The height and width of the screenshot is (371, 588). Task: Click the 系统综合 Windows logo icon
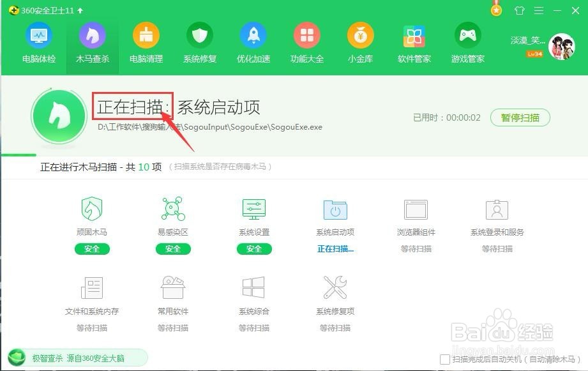254,287
